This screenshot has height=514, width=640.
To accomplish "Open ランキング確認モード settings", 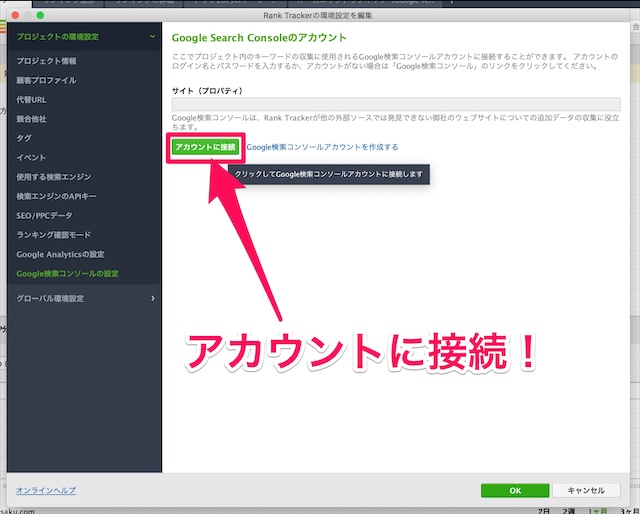I will click(x=54, y=235).
